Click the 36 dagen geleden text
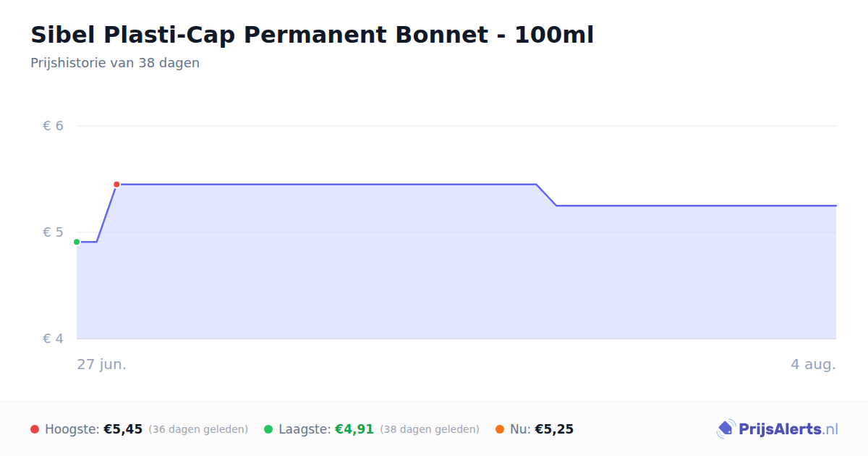The width and height of the screenshot is (868, 456). coord(198,429)
